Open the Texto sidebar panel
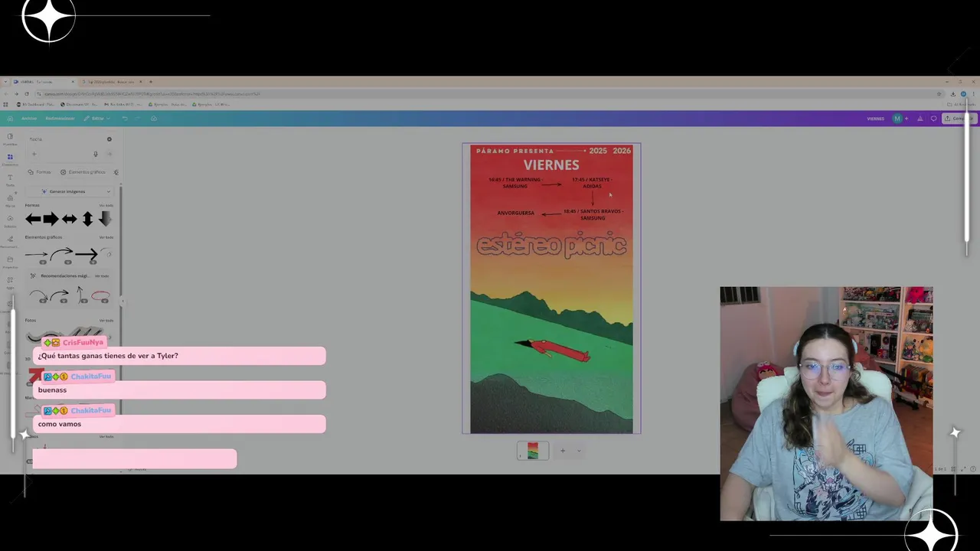This screenshot has height=551, width=980. tap(10, 180)
